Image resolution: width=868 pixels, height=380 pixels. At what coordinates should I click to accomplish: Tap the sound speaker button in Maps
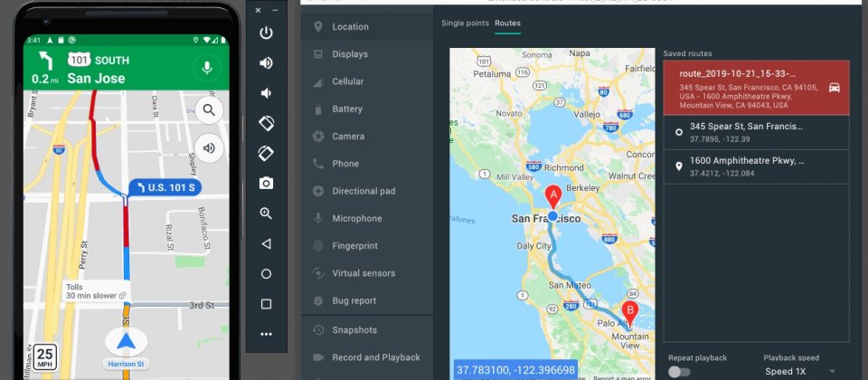pos(209,147)
